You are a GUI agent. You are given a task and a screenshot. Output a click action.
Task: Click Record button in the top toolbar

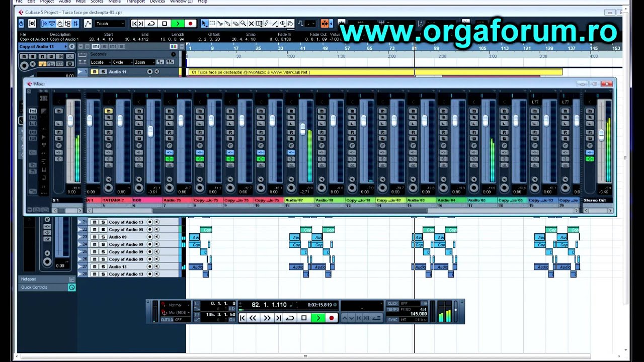[190, 24]
